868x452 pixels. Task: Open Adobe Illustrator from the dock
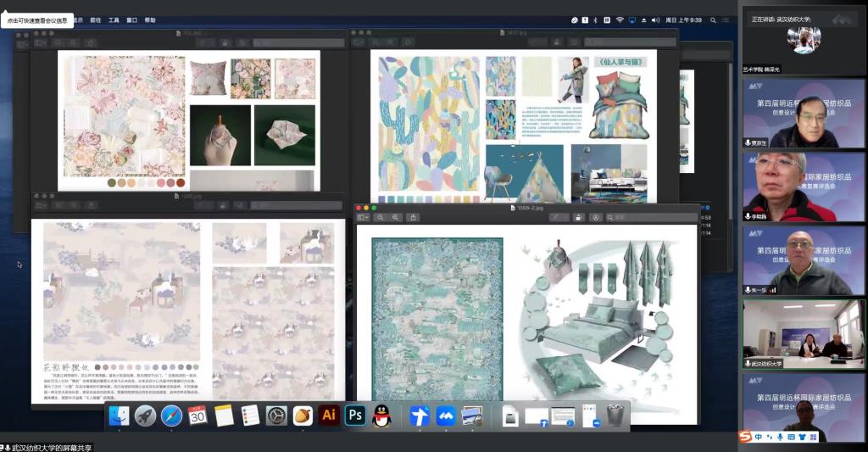330,416
